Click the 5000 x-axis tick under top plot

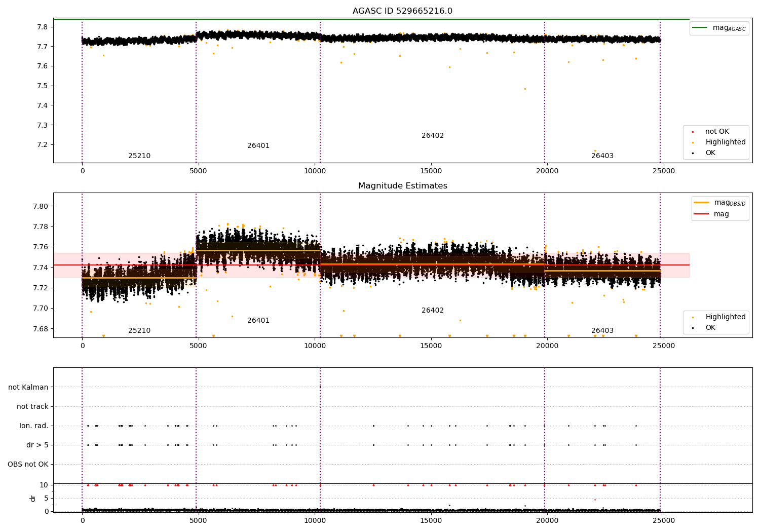click(x=198, y=171)
